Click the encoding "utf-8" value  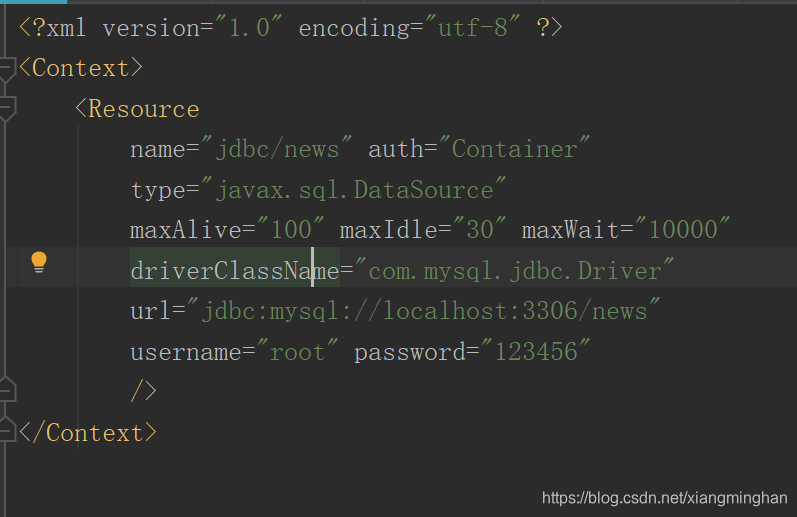click(473, 27)
